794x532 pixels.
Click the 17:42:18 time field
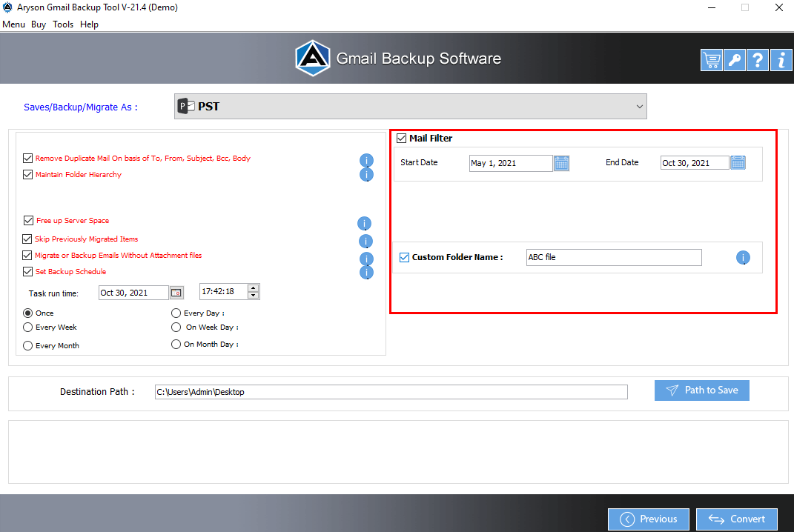(x=223, y=291)
